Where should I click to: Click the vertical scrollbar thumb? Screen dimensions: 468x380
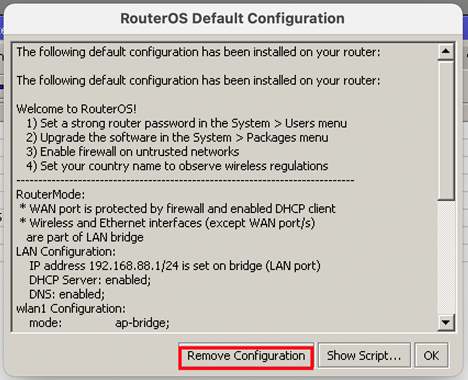click(x=446, y=130)
